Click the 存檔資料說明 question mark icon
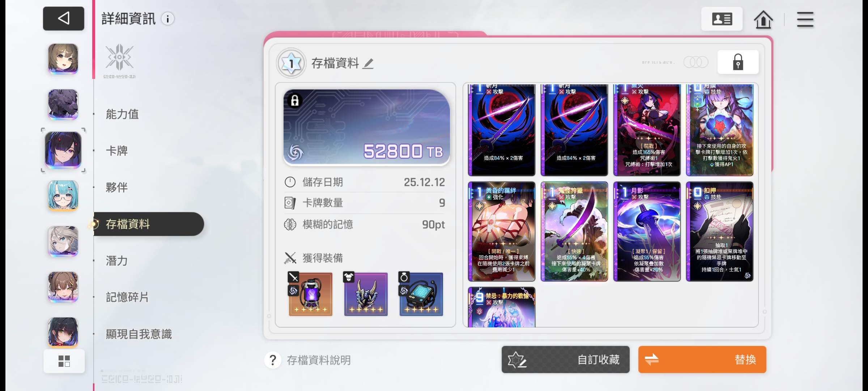 [273, 360]
